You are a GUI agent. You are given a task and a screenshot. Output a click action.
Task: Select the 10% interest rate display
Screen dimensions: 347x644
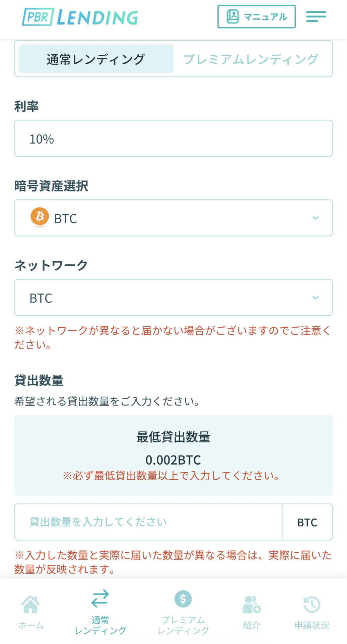tap(173, 138)
